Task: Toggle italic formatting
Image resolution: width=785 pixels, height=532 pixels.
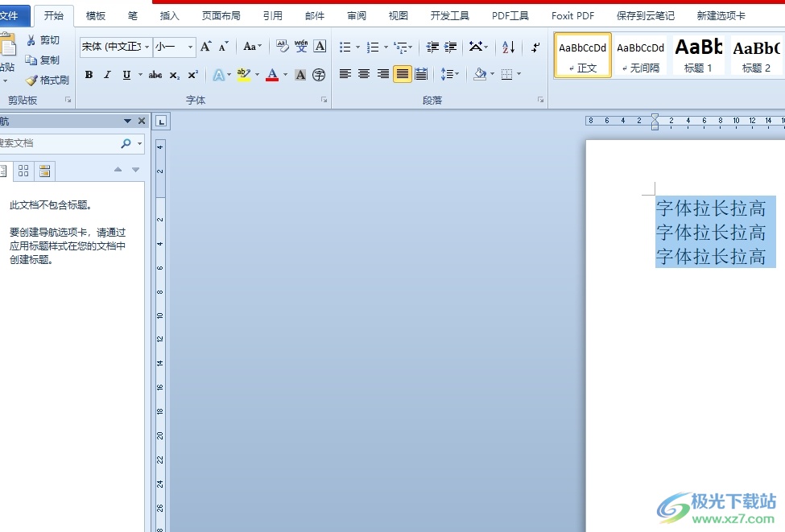Action: coord(107,75)
